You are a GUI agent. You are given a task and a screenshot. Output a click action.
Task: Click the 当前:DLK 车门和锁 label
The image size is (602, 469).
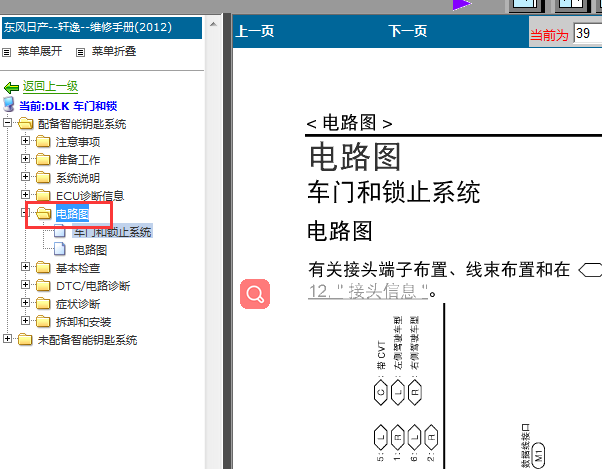coord(68,106)
